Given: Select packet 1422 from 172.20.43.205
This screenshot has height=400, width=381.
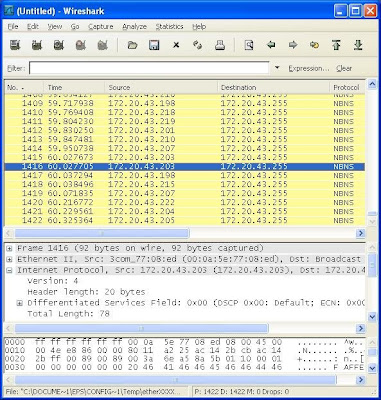Looking at the screenshot, I should point(185,220).
